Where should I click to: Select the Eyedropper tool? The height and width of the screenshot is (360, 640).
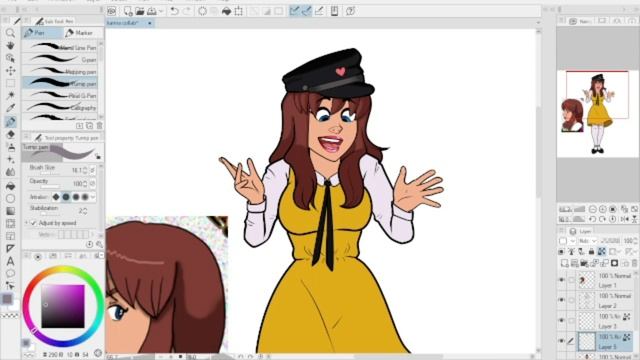[10, 108]
